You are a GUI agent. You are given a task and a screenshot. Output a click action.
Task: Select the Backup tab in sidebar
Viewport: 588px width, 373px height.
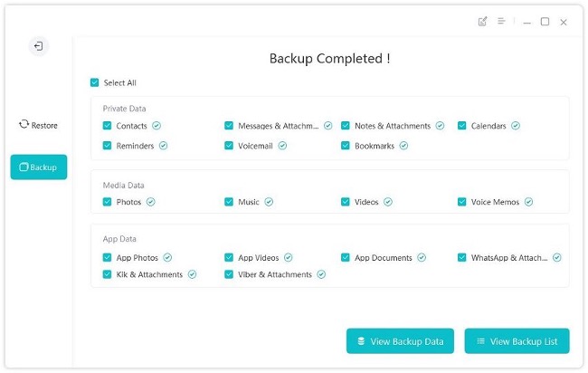click(39, 167)
